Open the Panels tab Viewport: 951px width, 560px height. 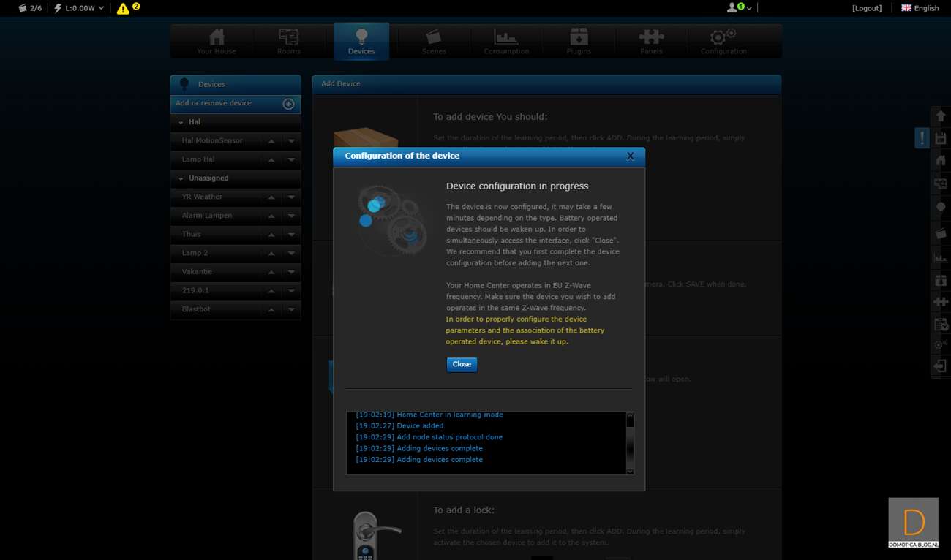[651, 42]
